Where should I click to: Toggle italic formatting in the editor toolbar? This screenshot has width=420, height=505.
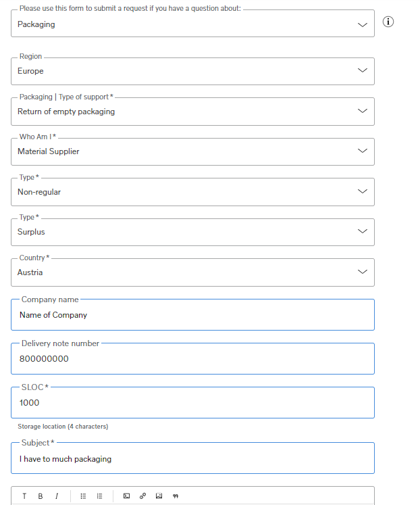tap(57, 496)
